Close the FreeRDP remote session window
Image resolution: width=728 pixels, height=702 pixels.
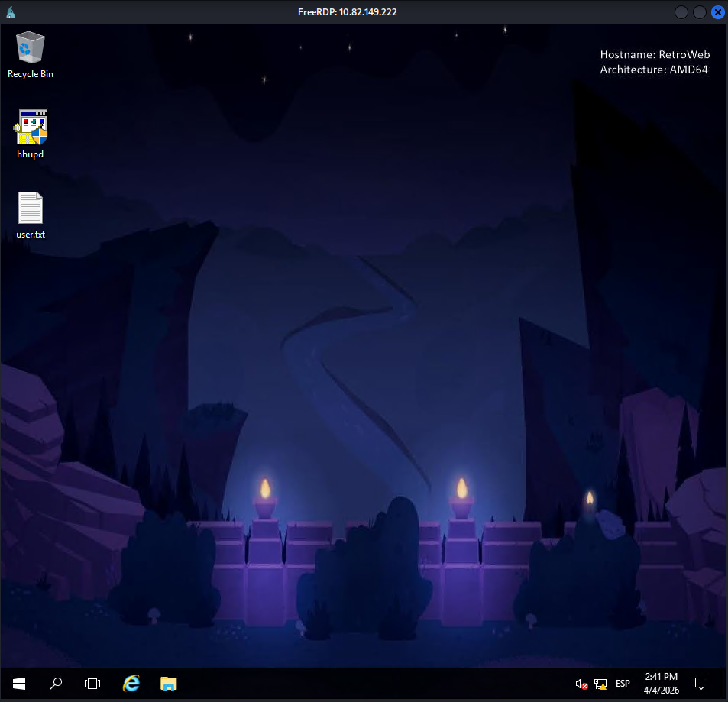[717, 12]
